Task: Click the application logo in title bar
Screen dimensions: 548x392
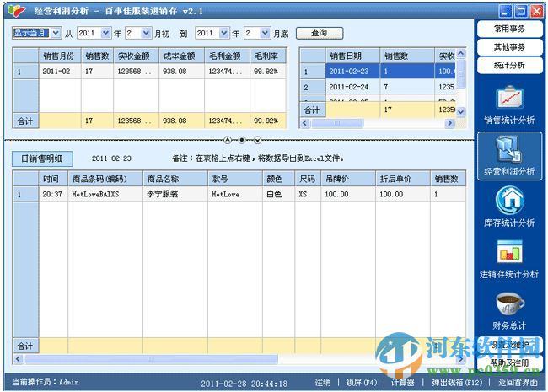Action: [16, 10]
